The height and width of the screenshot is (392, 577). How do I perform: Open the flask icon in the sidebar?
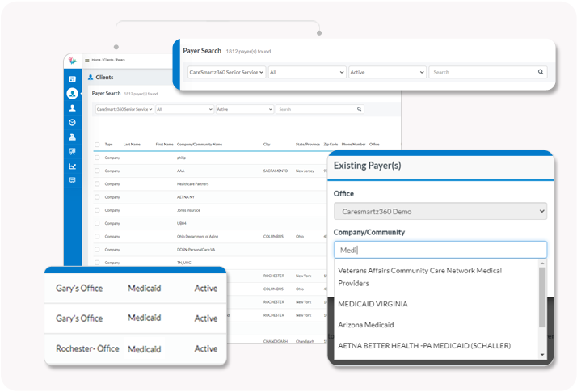tap(73, 137)
